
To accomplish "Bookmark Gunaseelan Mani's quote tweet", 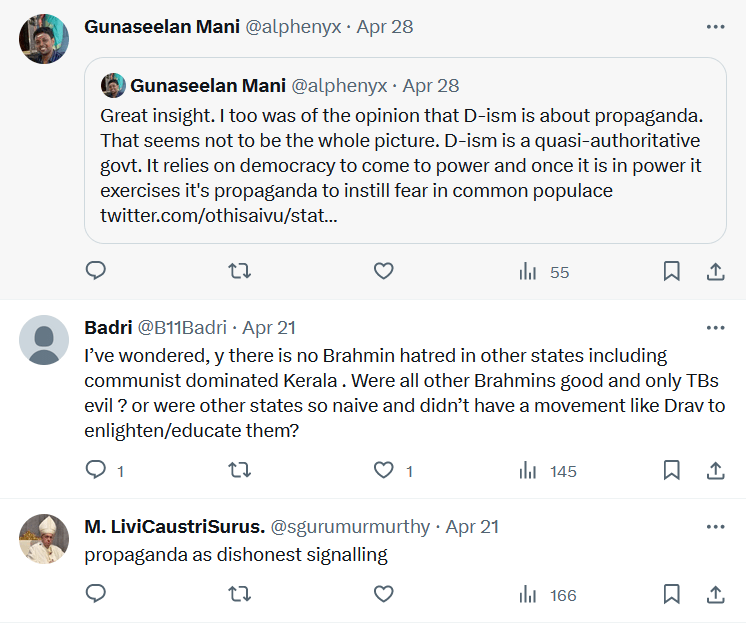I will point(672,271).
